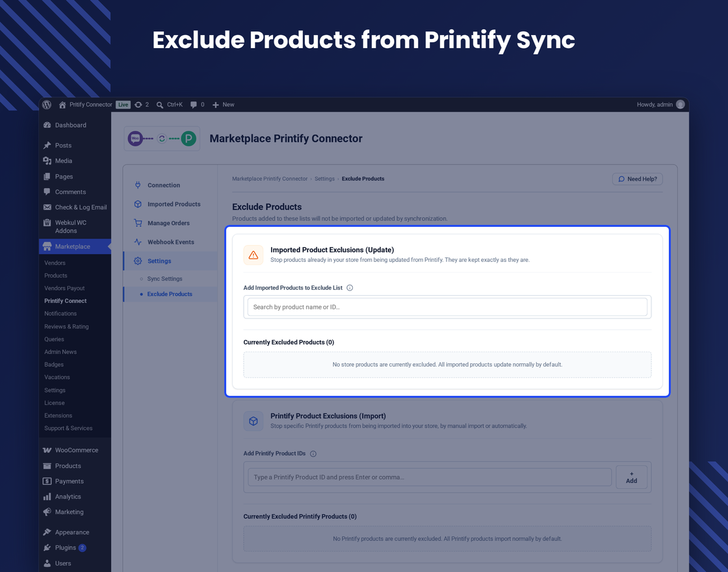The width and height of the screenshot is (728, 572).
Task: Click the home icon beside Pritify Connector
Action: [x=62, y=105]
